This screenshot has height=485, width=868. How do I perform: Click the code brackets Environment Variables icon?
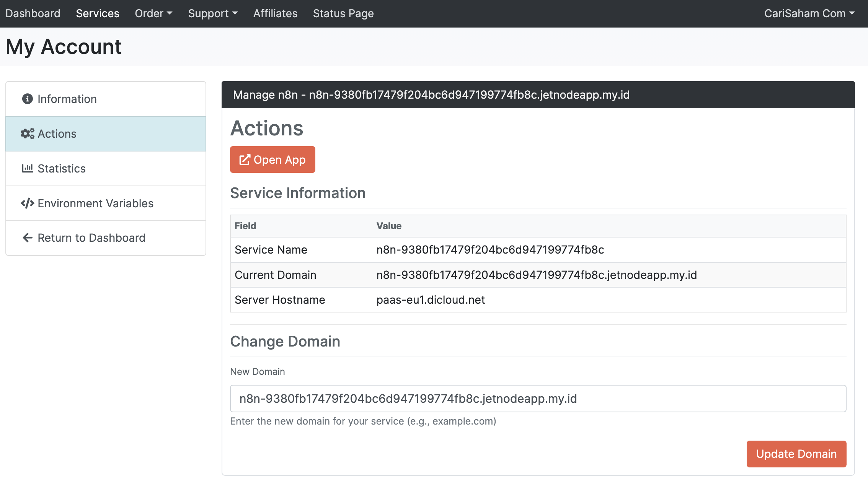[x=27, y=203]
